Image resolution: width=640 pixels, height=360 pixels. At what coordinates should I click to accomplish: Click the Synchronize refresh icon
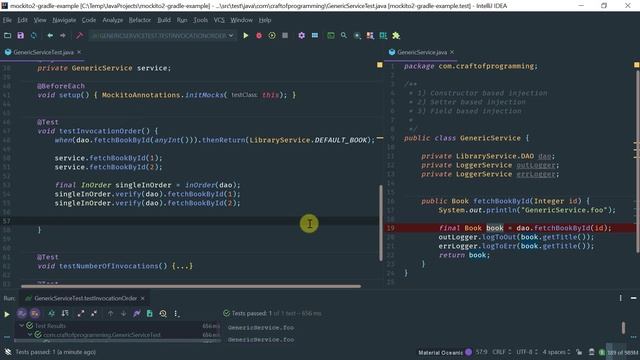(33, 36)
